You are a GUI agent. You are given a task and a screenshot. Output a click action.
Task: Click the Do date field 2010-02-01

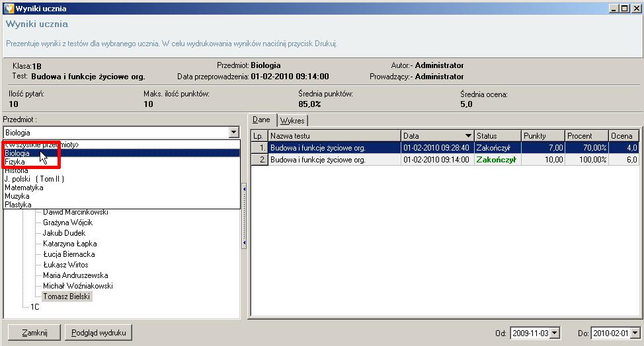click(x=611, y=333)
